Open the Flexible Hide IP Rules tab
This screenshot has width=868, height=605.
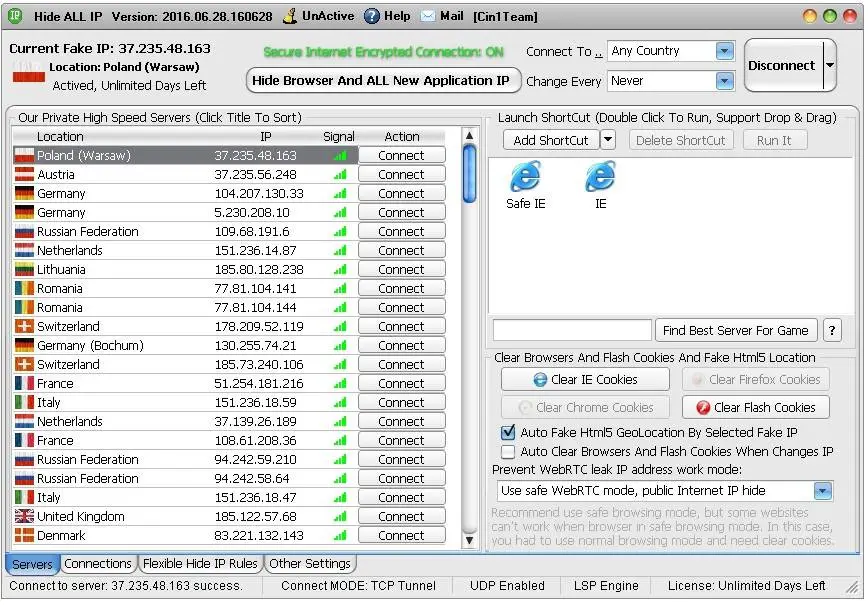[x=200, y=563]
